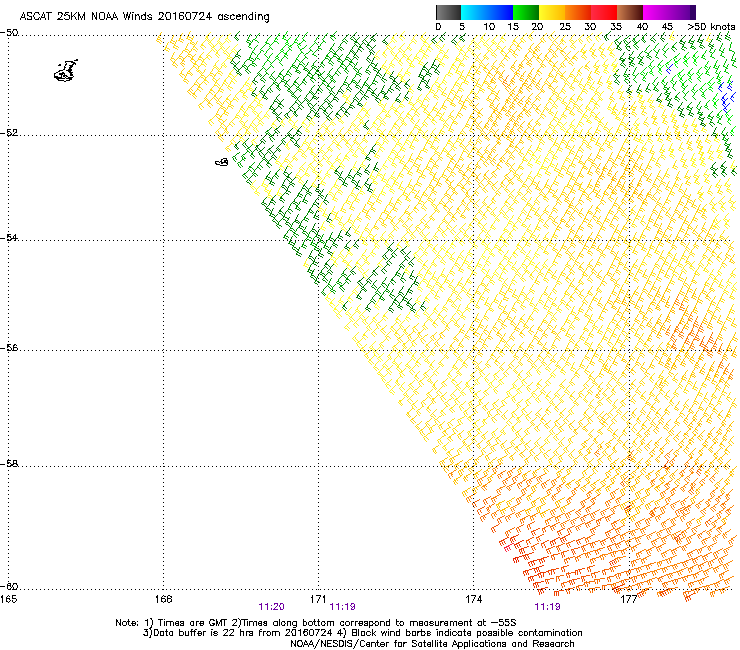Select the blue 5-15 knots legend band
The height and width of the screenshot is (650, 740).
[487, 12]
